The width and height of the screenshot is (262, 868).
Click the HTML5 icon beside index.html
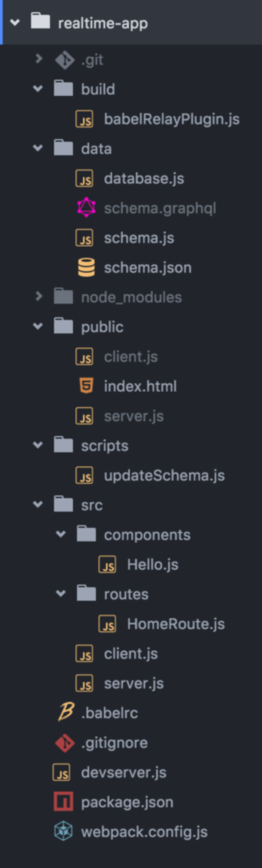click(86, 386)
